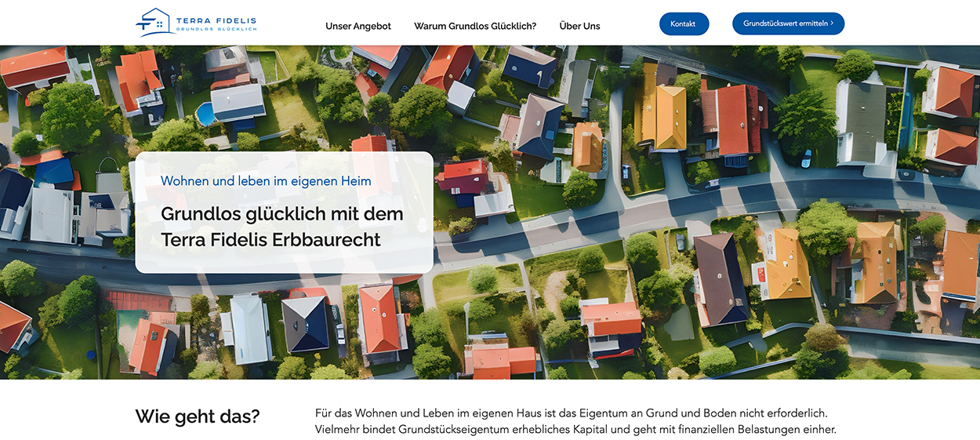Click the 'Wohnen und leben im eigenen Heim' subtitle
The image size is (980, 440).
pyautogui.click(x=266, y=181)
